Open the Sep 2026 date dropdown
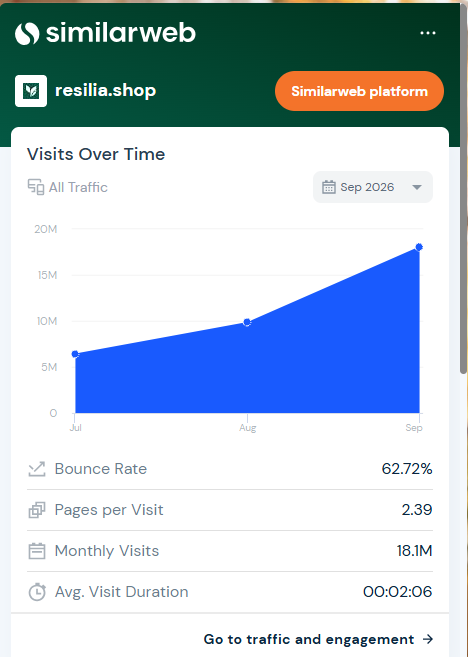Viewport: 468px width, 657px height. (x=373, y=187)
